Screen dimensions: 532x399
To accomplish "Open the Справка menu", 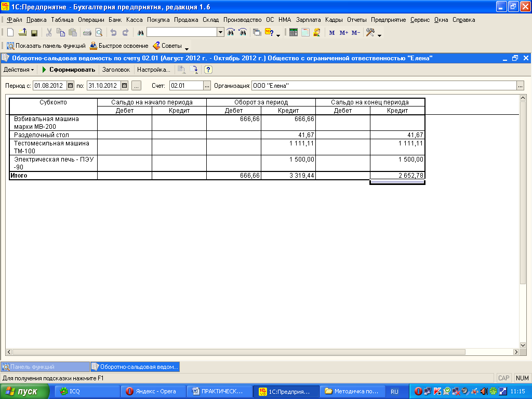I will tap(463, 20).
